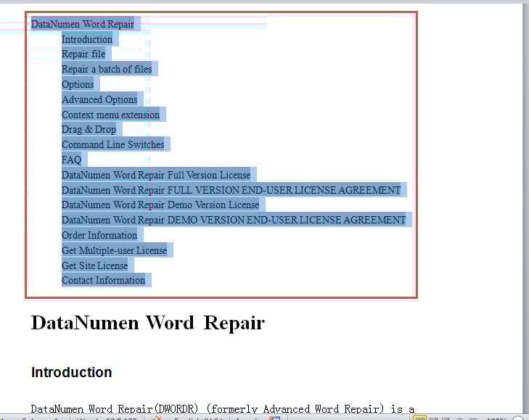Click the top "DataNumen Word Repair" contents entry
The image size is (529, 420).
[x=83, y=25]
